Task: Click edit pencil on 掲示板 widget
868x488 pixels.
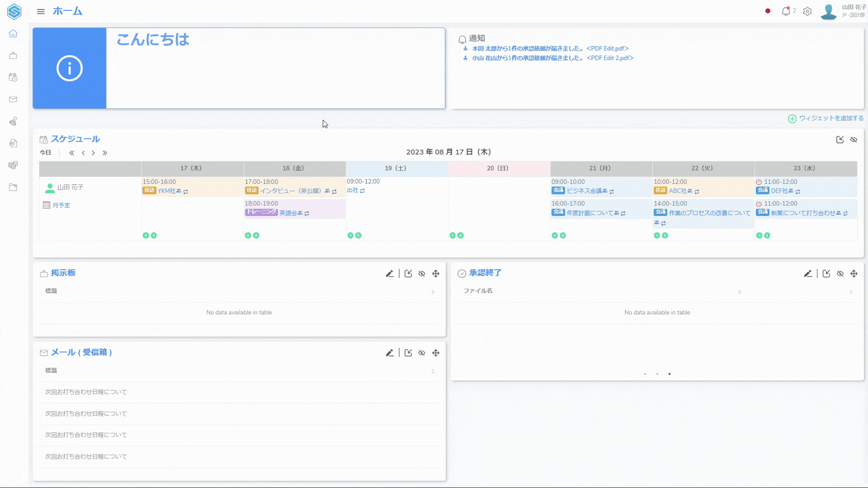Action: pyautogui.click(x=390, y=273)
